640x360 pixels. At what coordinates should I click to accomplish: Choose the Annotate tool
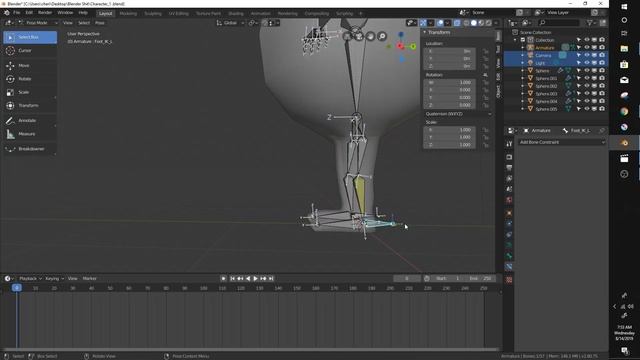tap(30, 120)
